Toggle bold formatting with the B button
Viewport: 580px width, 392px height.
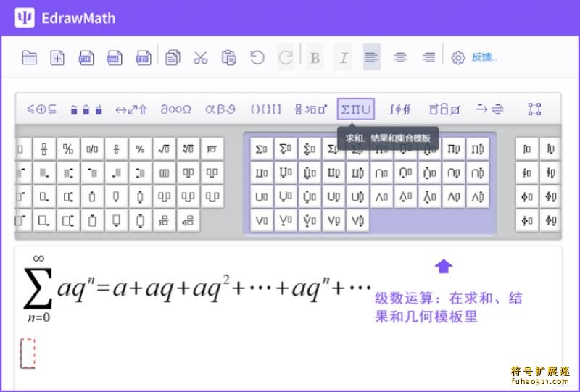(315, 57)
